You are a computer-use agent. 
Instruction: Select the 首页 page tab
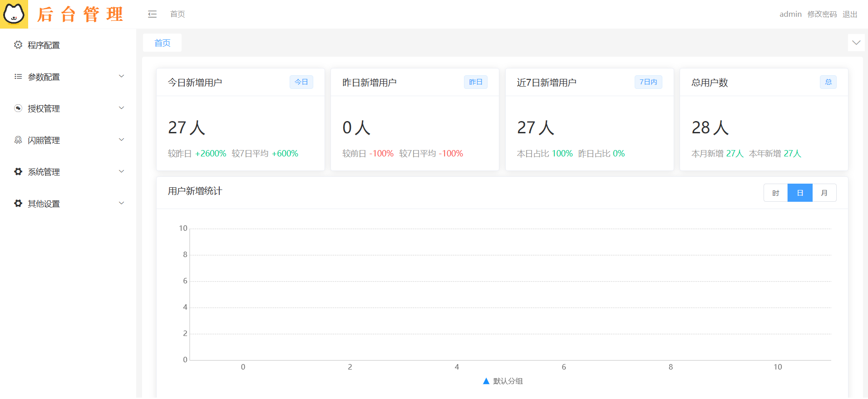tap(162, 43)
